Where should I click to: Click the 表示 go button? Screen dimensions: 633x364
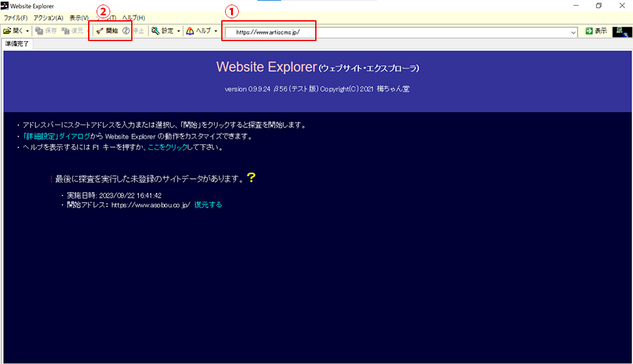596,31
